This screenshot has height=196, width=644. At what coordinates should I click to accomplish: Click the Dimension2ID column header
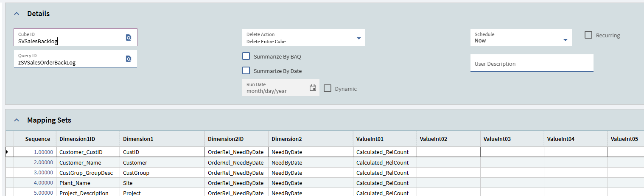tap(236, 139)
